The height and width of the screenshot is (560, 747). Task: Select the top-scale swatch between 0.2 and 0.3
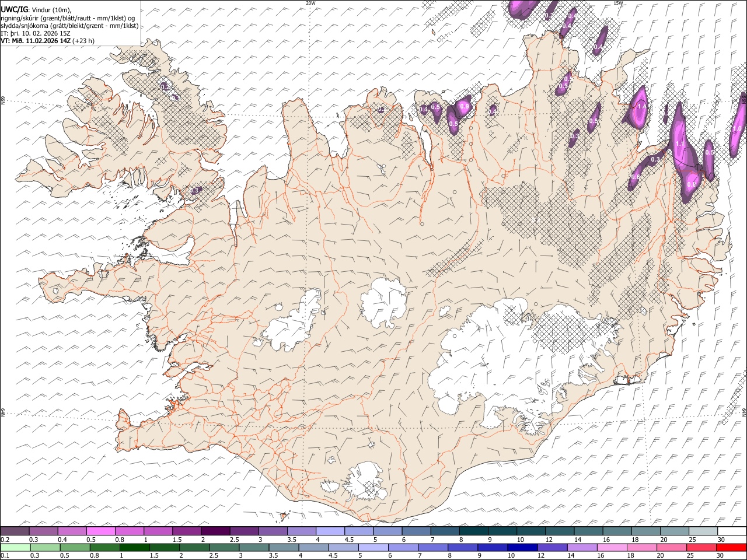coord(15,531)
